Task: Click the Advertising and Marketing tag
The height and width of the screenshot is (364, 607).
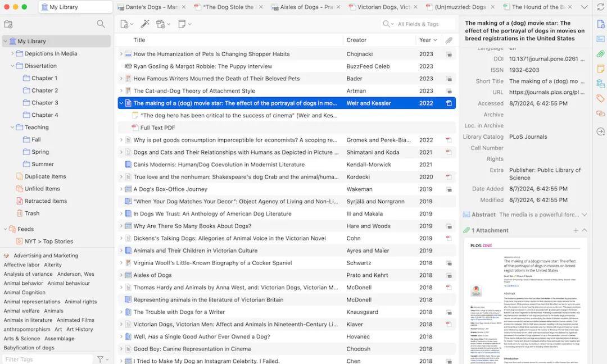Action: pyautogui.click(x=46, y=256)
